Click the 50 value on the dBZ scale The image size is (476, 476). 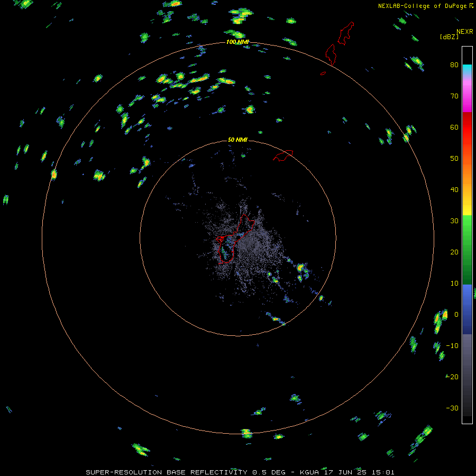(454, 159)
